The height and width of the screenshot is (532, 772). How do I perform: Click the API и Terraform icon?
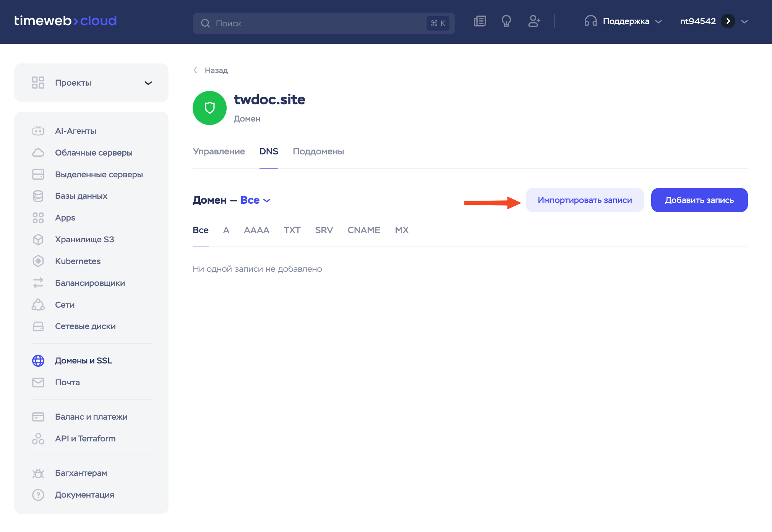[38, 439]
